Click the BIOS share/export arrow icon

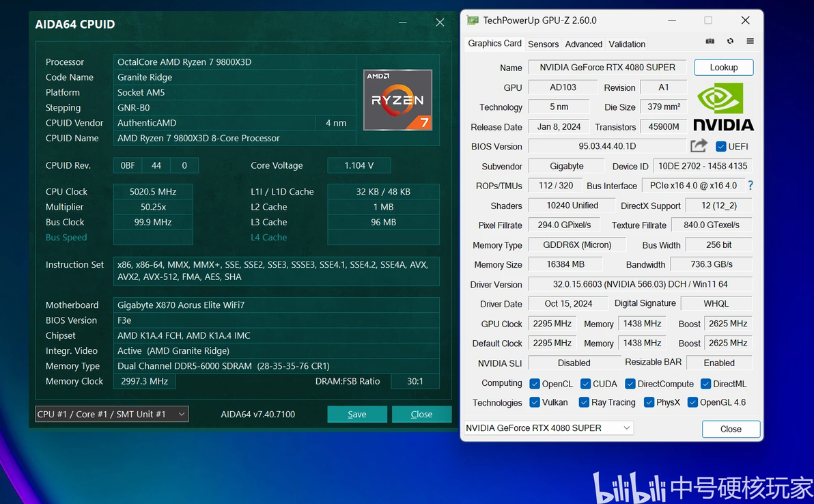pyautogui.click(x=699, y=146)
